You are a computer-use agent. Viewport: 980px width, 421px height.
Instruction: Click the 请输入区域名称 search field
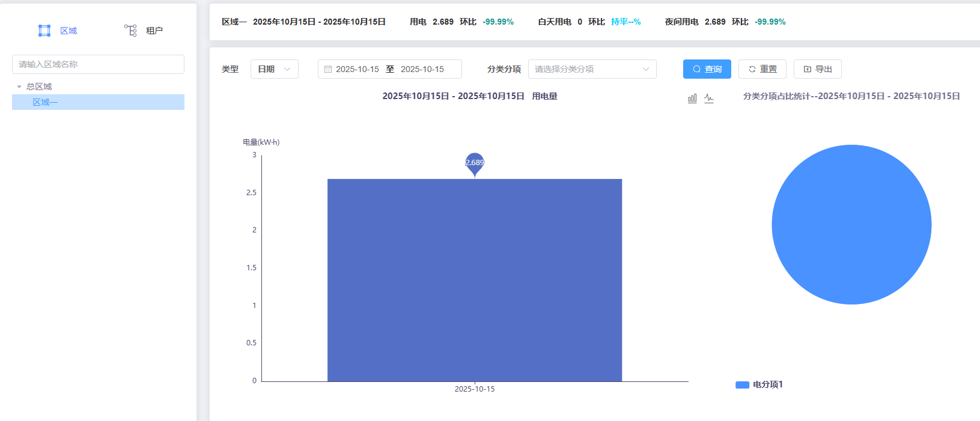click(x=98, y=64)
